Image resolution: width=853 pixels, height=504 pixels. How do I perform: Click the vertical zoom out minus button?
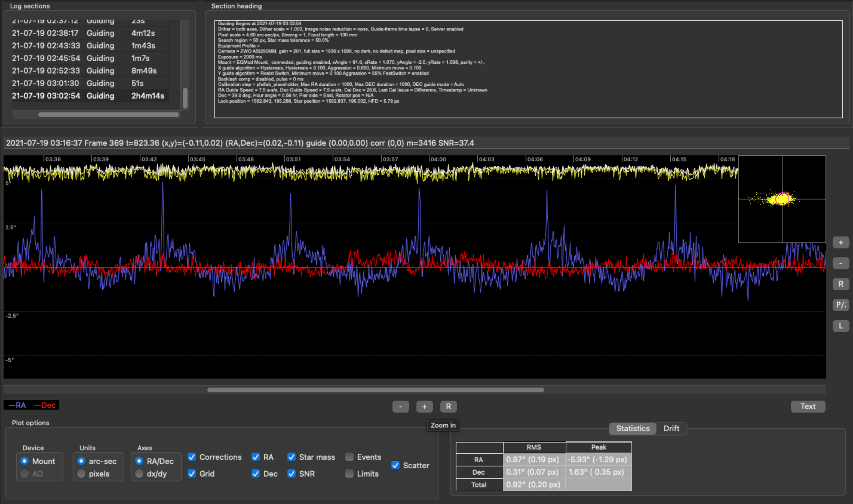pos(840,263)
